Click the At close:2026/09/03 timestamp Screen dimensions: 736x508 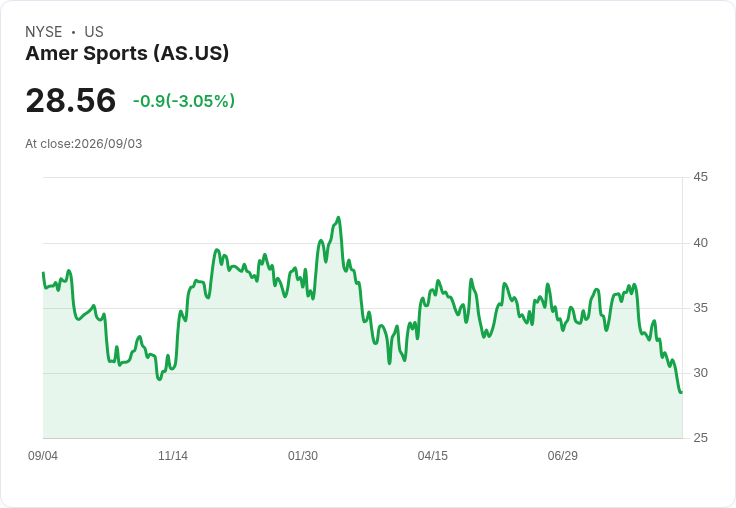coord(84,144)
